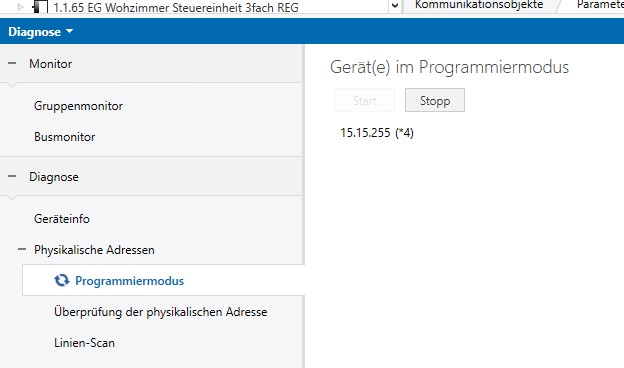Open Überprüfung der physikalischen Adresse
624x368 pixels.
[160, 312]
